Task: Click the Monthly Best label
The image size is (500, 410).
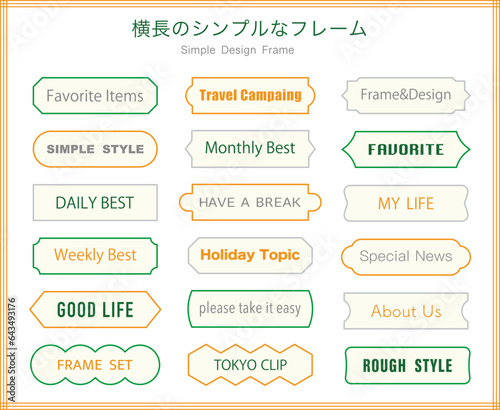Action: pos(250,149)
